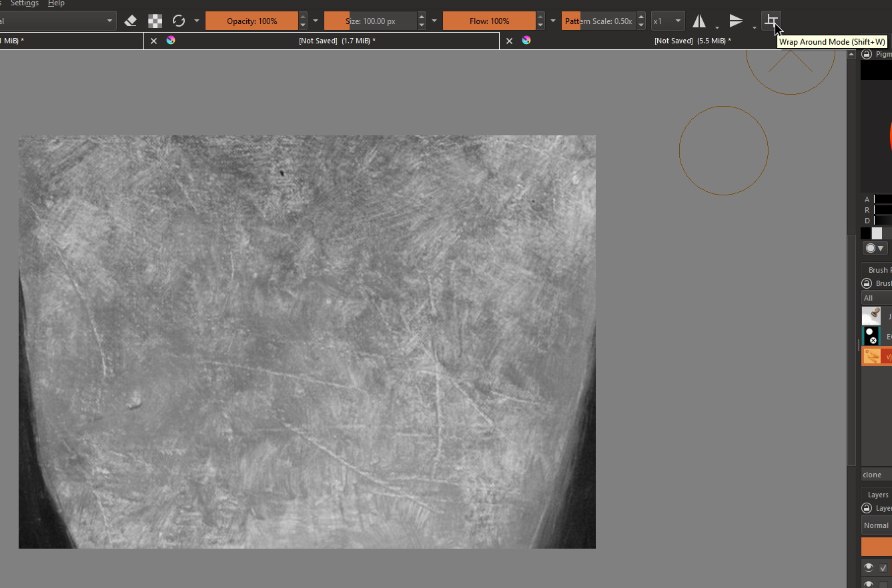Select the stamp brush preset thumbnail

(x=871, y=316)
